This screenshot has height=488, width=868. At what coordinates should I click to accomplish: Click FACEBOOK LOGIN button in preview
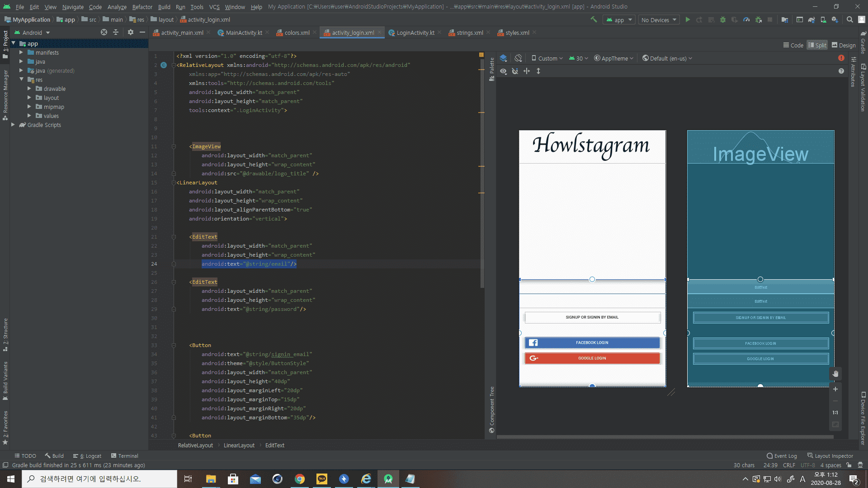592,343
